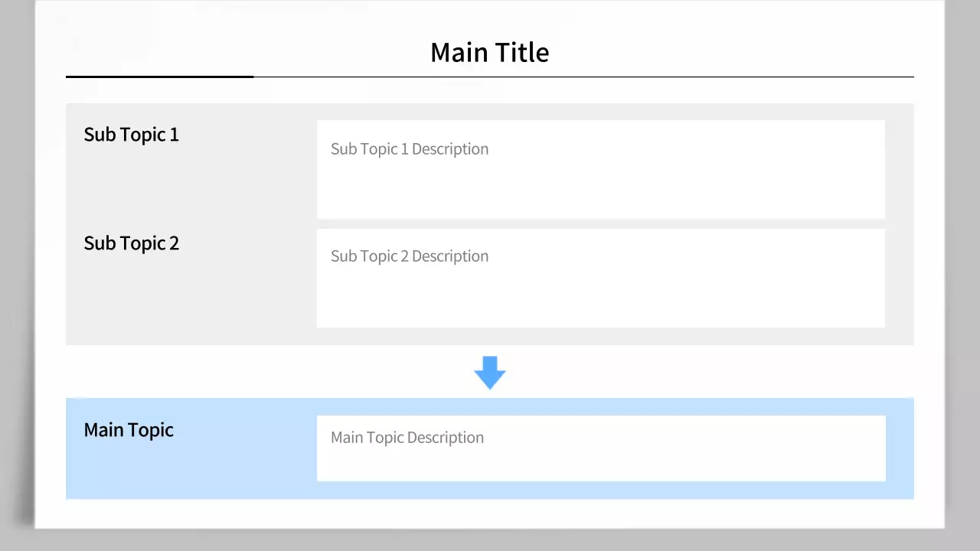Click white slide margin below the blue panel
Image resolution: width=980 pixels, height=551 pixels.
[490, 513]
